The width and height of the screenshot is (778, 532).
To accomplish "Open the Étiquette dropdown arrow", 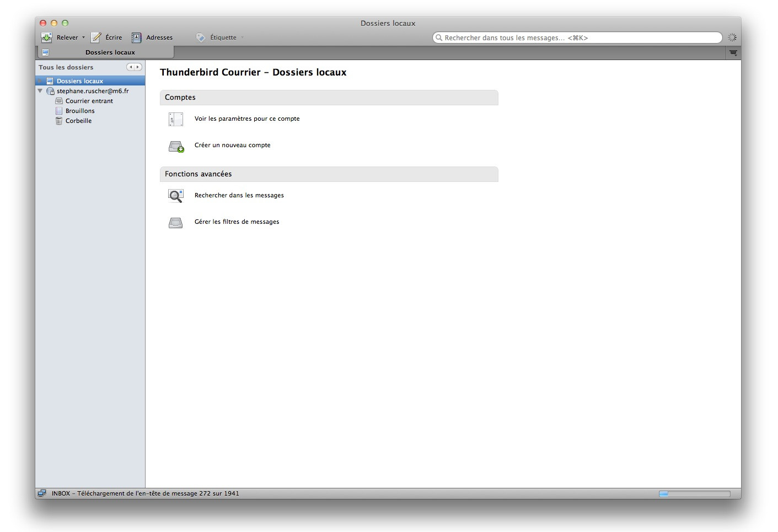I will tap(242, 37).
